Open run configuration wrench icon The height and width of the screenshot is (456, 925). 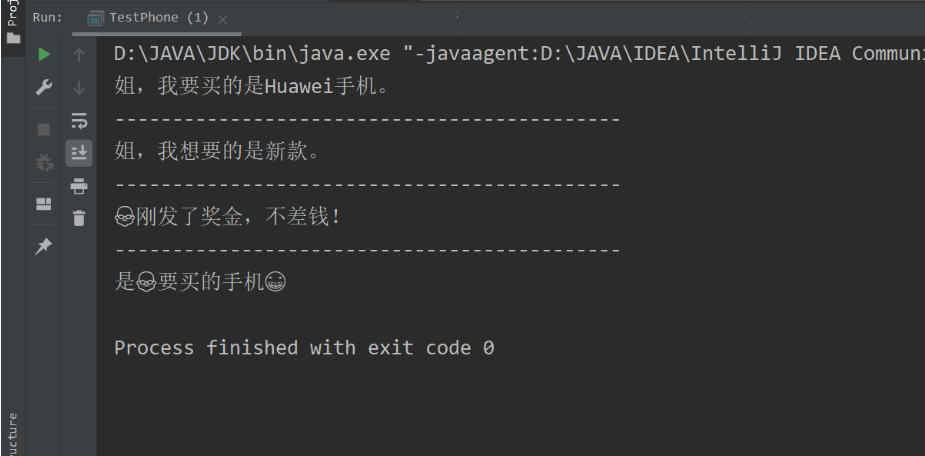pos(44,88)
